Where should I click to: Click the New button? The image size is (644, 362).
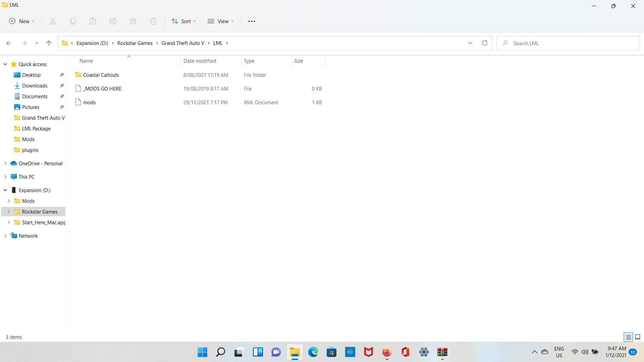point(22,21)
